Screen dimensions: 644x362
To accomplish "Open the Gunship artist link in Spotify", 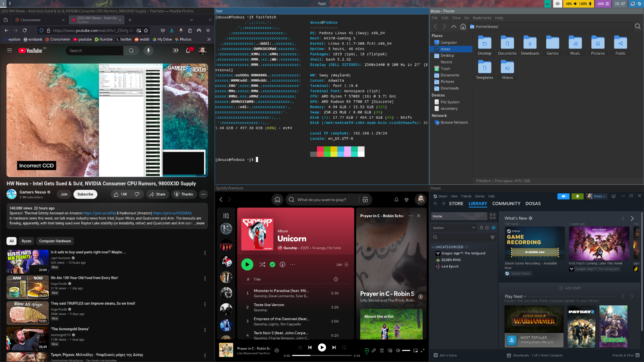I will click(290, 248).
